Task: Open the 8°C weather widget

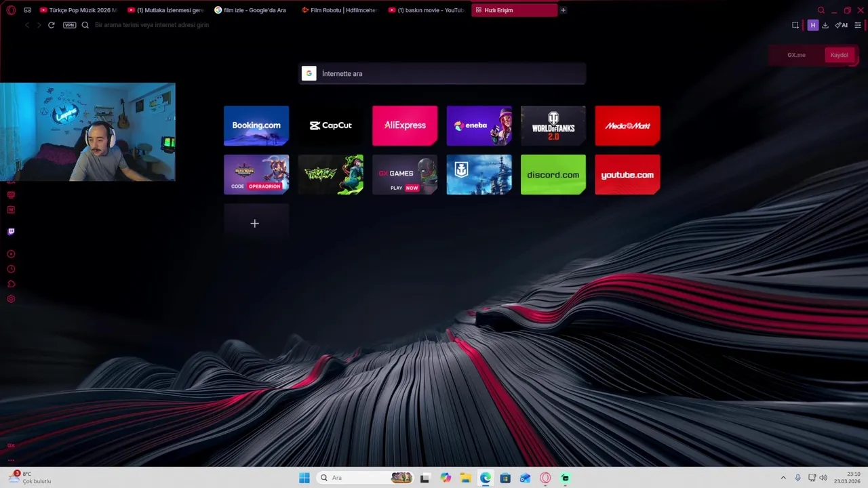Action: [30, 478]
